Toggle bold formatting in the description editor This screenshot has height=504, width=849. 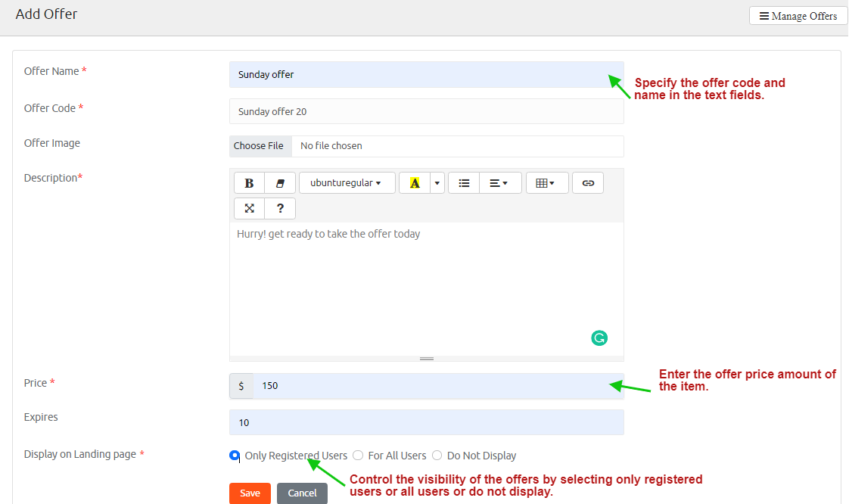pyautogui.click(x=249, y=183)
